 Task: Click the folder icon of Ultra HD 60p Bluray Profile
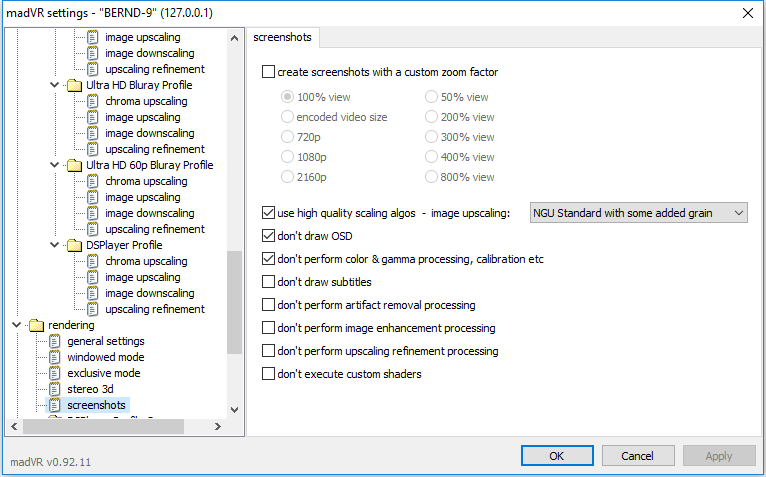click(x=74, y=166)
